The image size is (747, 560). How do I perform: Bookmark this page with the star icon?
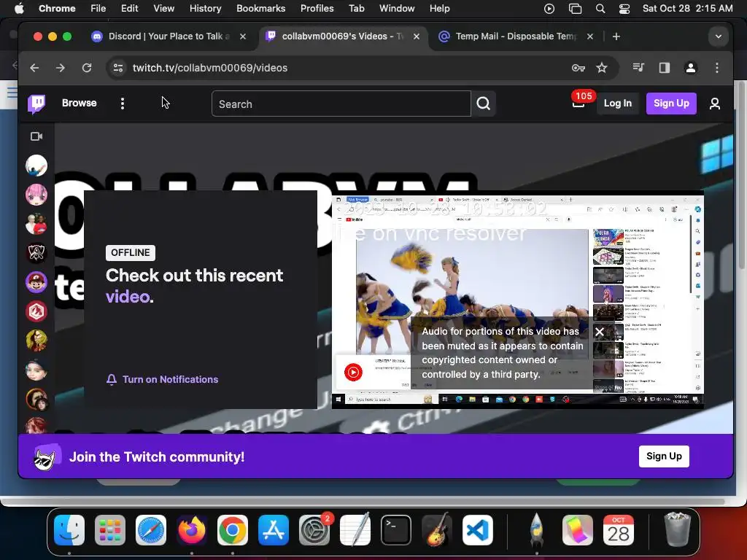tap(602, 68)
